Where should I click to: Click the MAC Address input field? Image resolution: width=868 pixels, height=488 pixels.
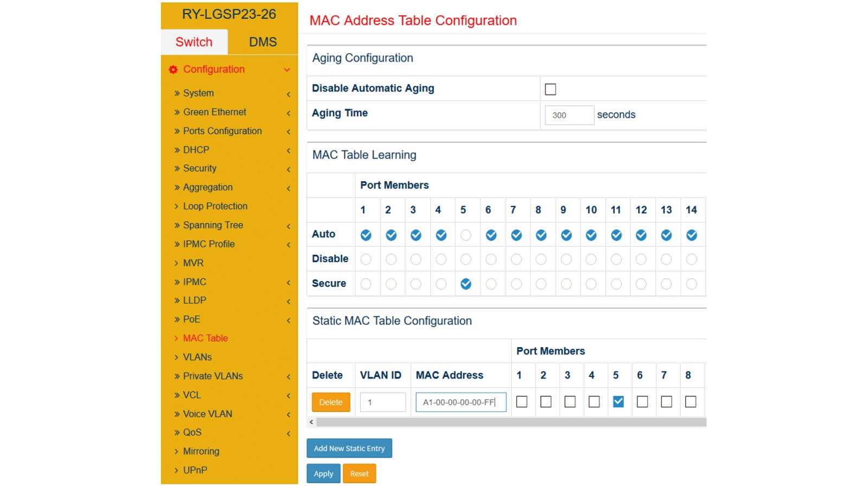461,402
